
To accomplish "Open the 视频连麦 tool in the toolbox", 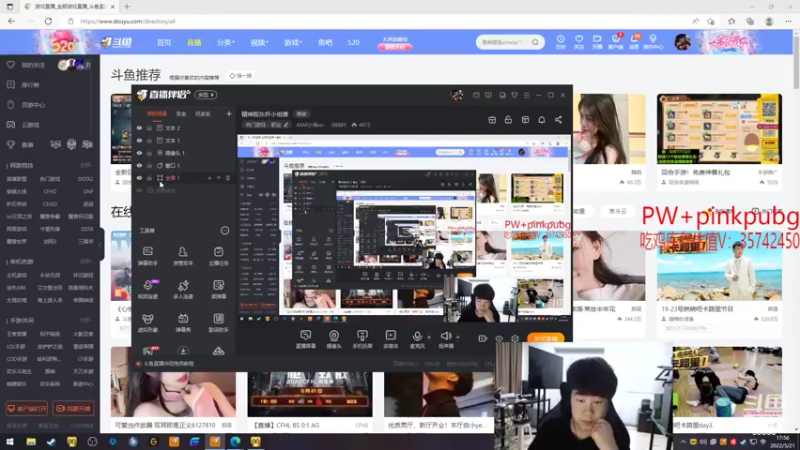I will pyautogui.click(x=148, y=289).
